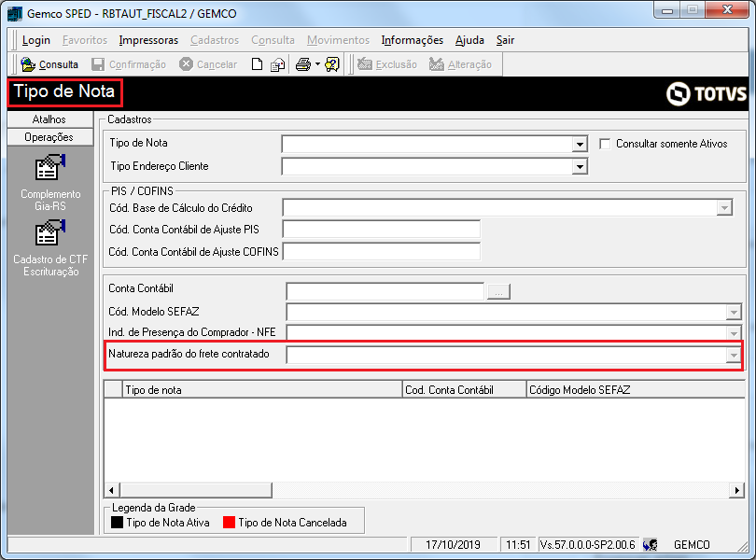The height and width of the screenshot is (560, 756).
Task: Click grid horizontal scrollbar left arrow
Action: [x=112, y=491]
